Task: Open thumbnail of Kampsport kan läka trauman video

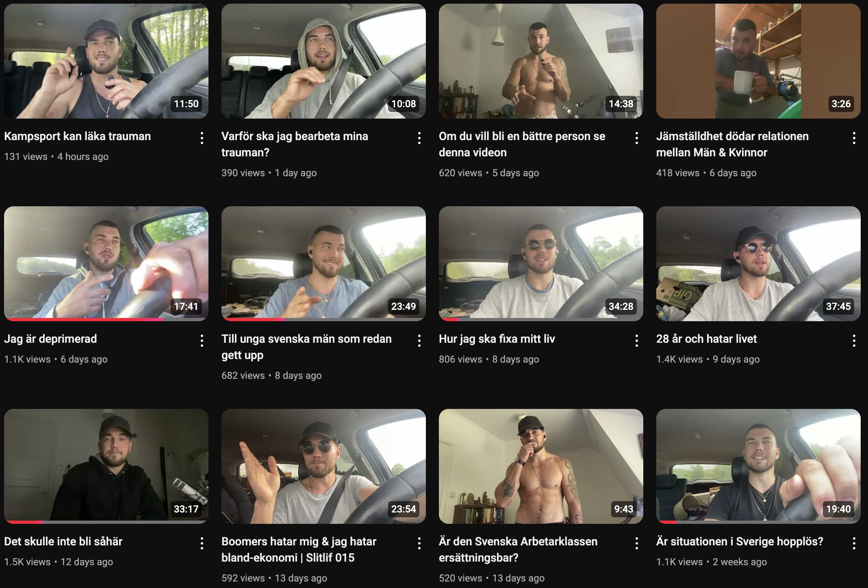Action: point(106,61)
